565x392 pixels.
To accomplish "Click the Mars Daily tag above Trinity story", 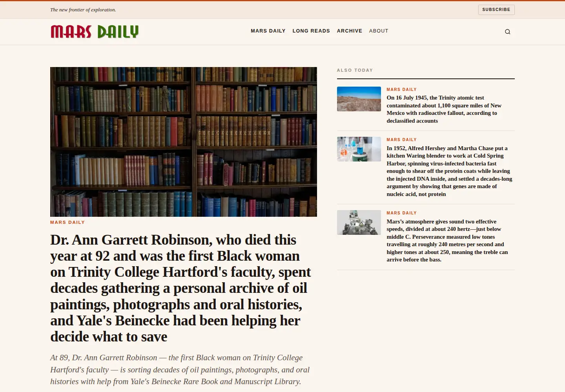I will click(x=402, y=89).
